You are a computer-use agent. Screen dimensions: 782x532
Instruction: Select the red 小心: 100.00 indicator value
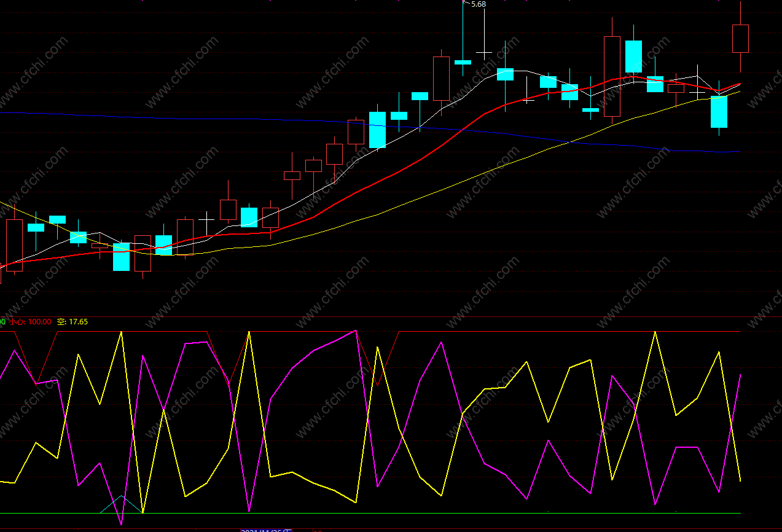pos(30,321)
